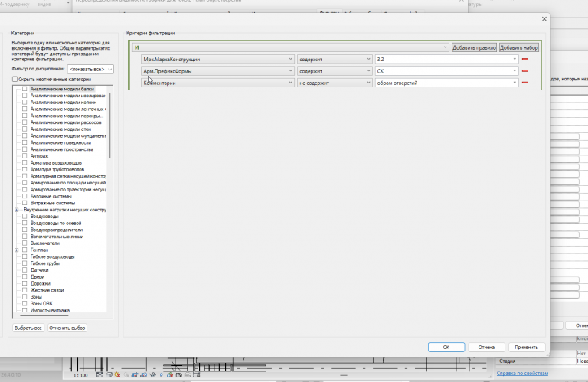Click the Добавить набор button

[x=519, y=47]
